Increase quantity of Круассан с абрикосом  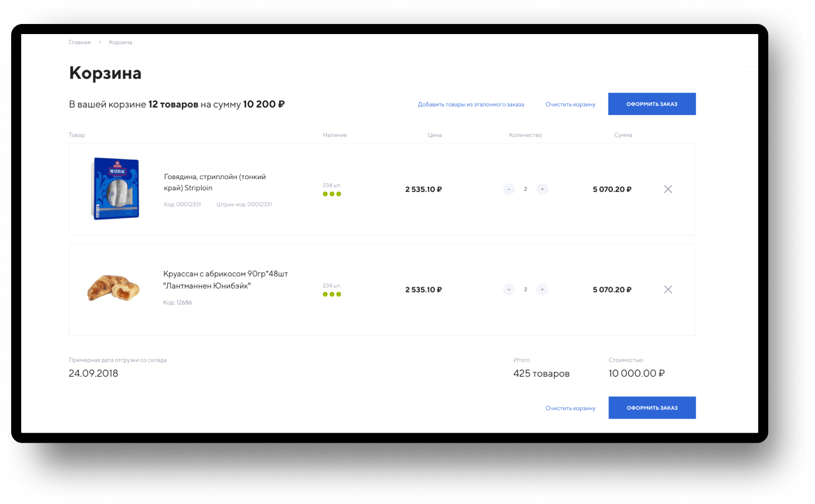tap(542, 290)
